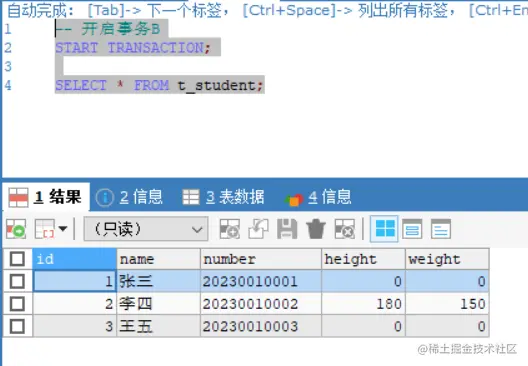The image size is (528, 366).
Task: Click the weight column header
Action: tap(447, 259)
